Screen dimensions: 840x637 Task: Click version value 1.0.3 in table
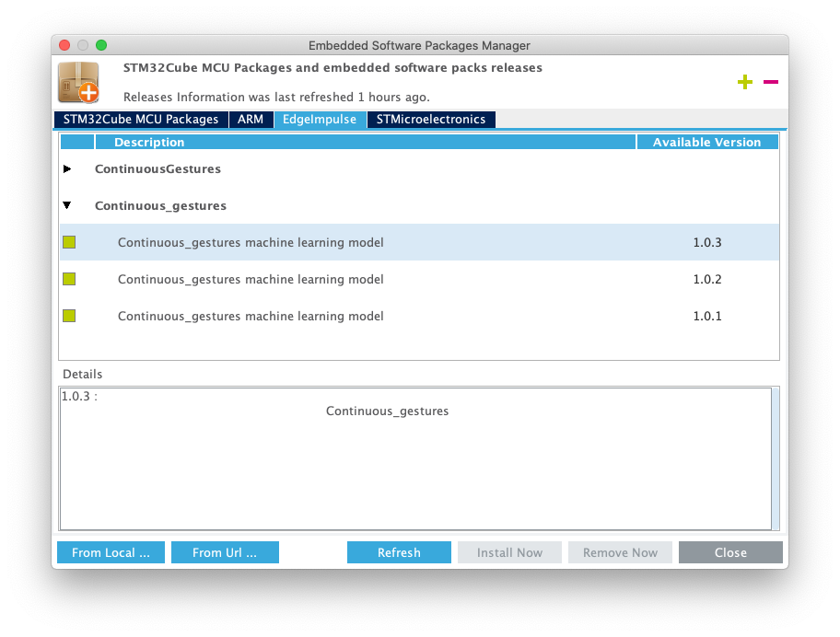click(707, 242)
